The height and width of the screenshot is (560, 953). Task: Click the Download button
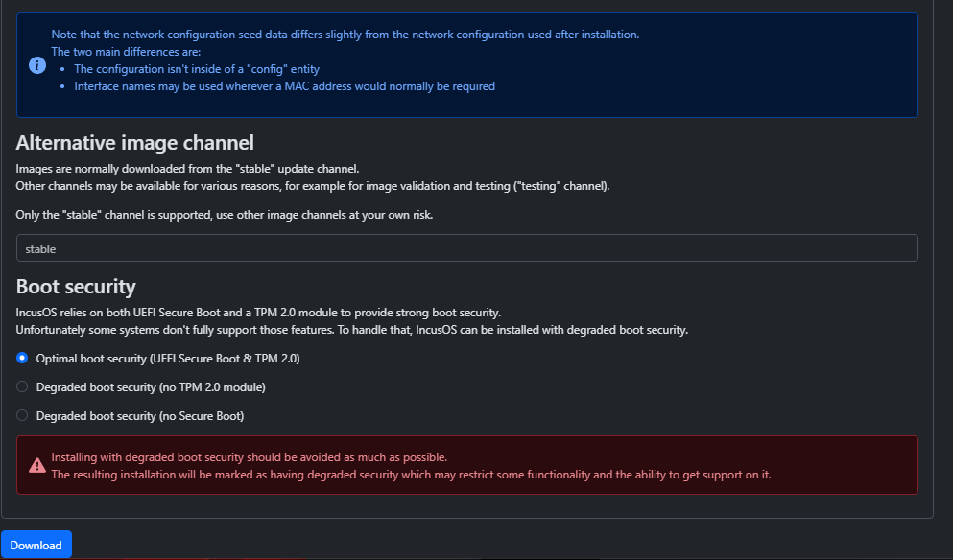[36, 545]
